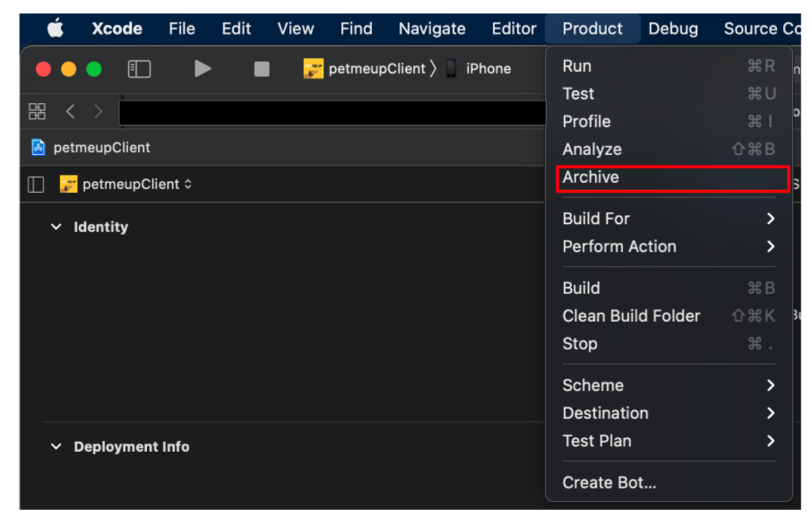Expand the Test Plan submenu
812x527 pixels.
tap(669, 442)
